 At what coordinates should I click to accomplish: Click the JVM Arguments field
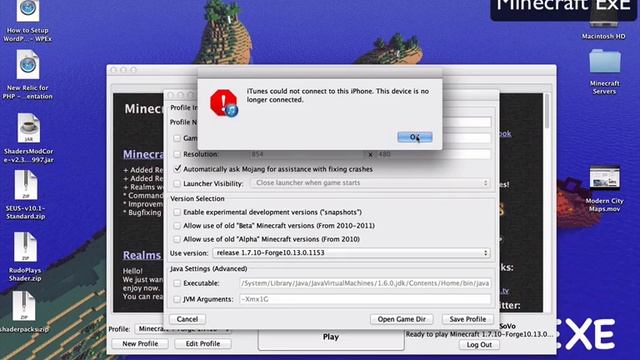pyautogui.click(x=365, y=299)
